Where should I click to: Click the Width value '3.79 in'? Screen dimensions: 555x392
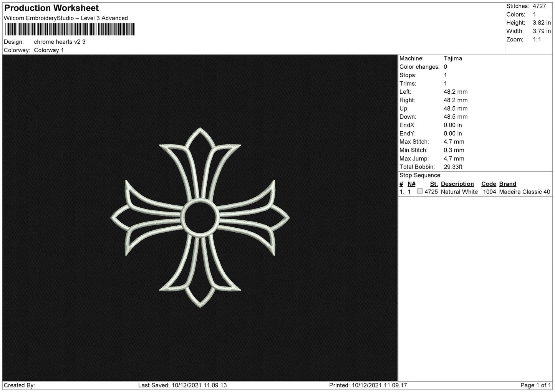[x=542, y=31]
